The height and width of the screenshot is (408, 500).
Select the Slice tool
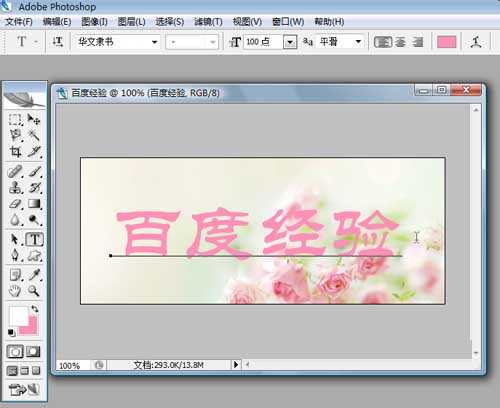(x=34, y=152)
